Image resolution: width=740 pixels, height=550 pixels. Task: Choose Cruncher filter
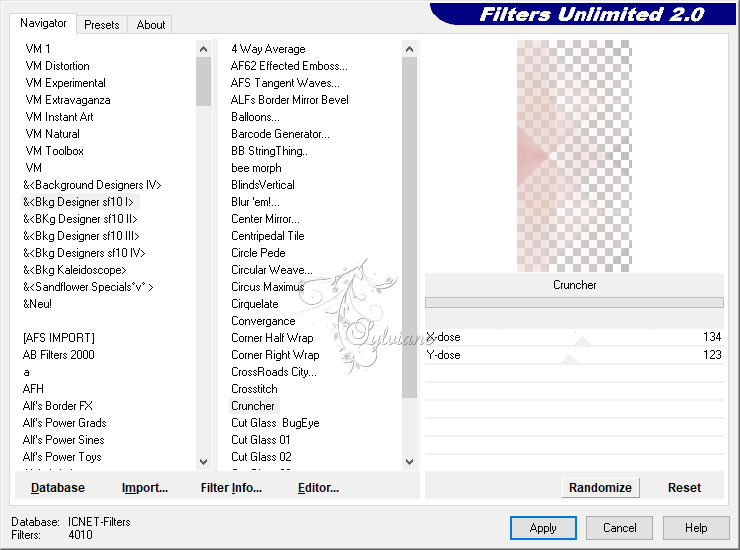pyautogui.click(x=253, y=406)
